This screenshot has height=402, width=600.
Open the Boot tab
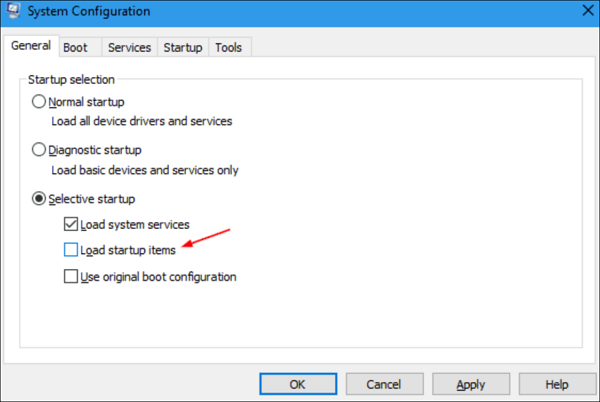point(75,47)
